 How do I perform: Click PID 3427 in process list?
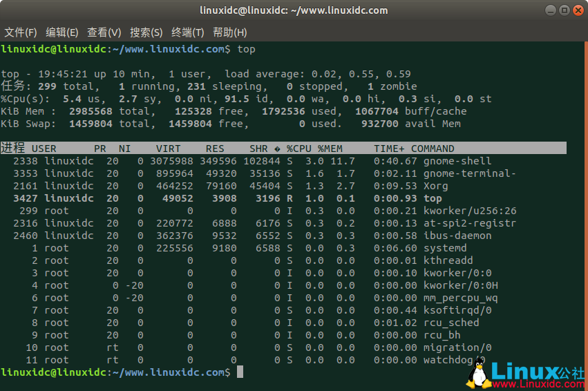pos(26,198)
